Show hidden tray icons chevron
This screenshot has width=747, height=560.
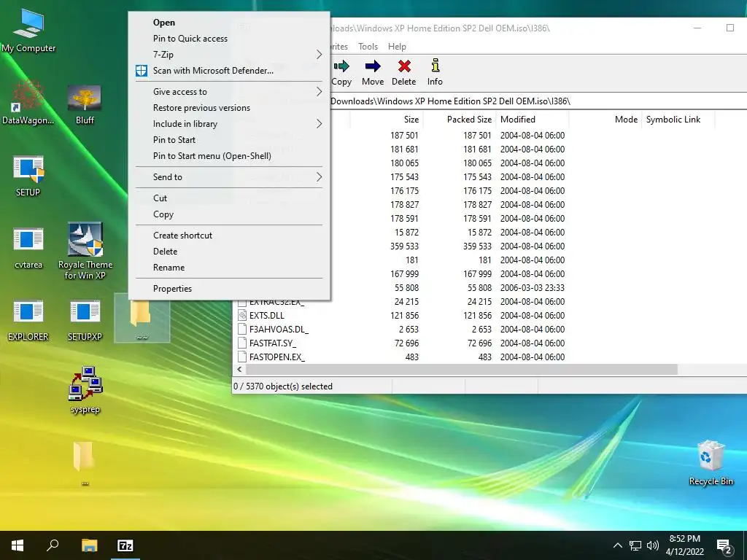(617, 545)
